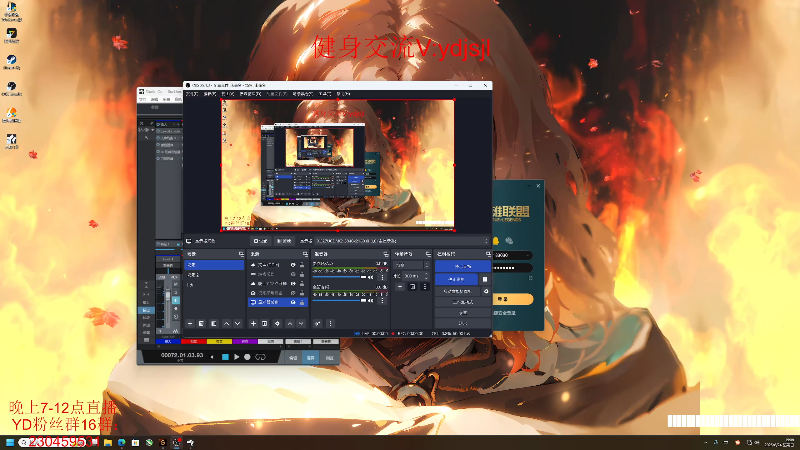Screen dimensions: 800x450
Task: Select the yellow channel color tab in DAW
Action: tap(219, 341)
